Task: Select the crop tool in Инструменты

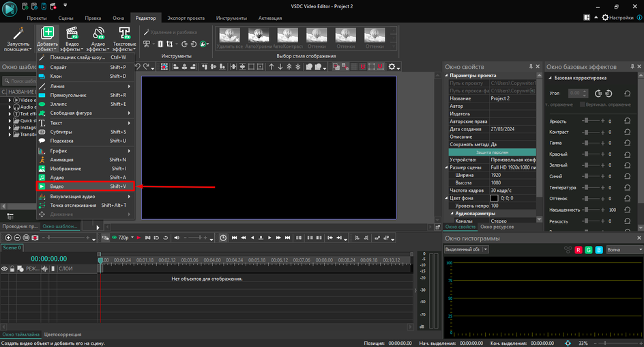Action: (x=169, y=44)
